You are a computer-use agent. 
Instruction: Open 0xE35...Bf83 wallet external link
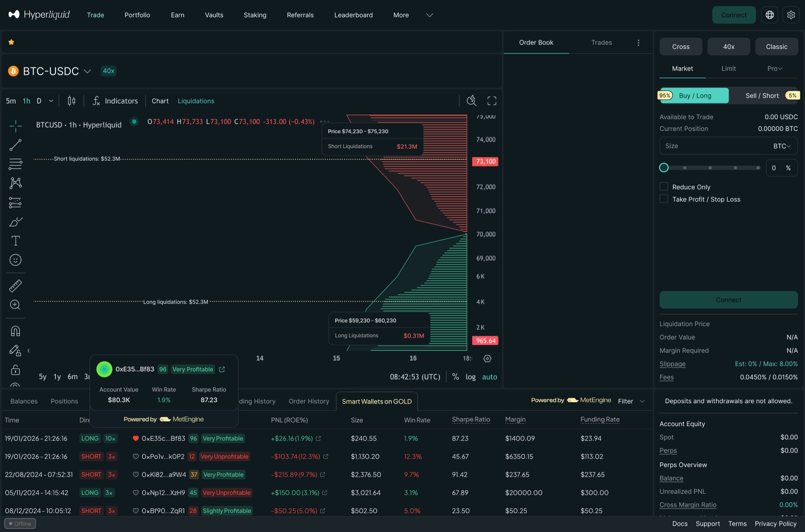(x=222, y=369)
